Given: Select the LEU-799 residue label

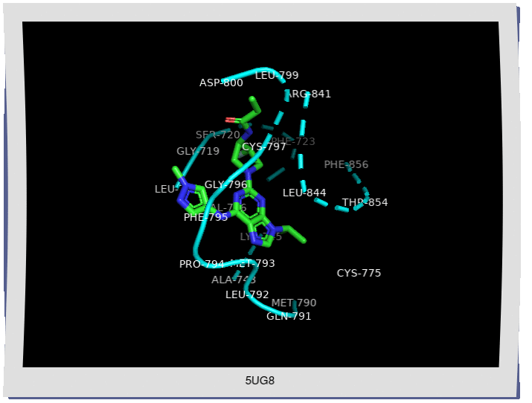Looking at the screenshot, I should (277, 75).
